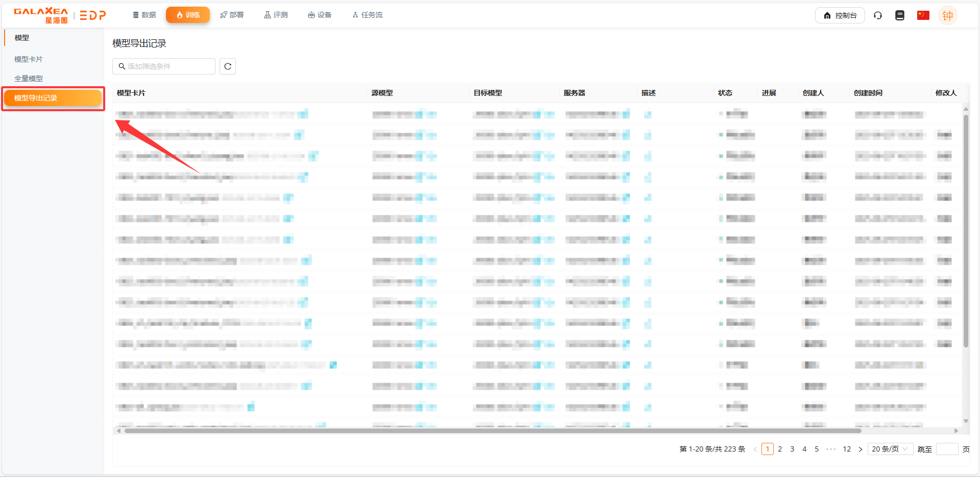Switch to the 部署 navigation tab

pos(232,15)
